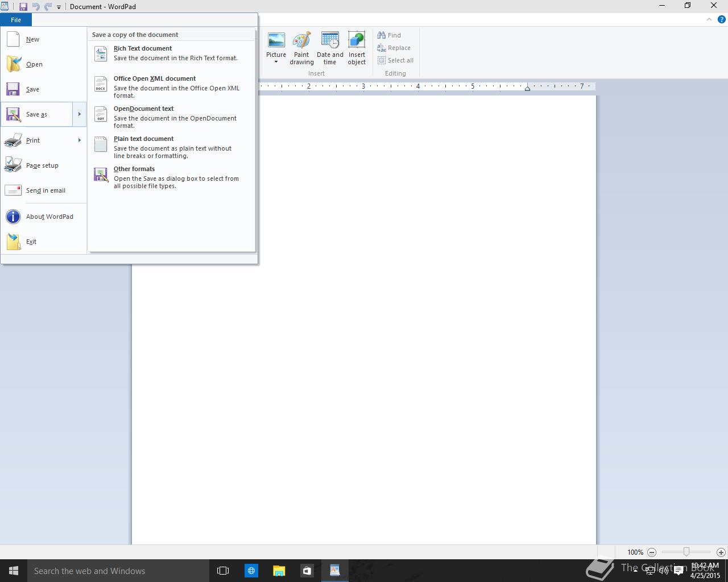Click the right indent marker on ruler
Screen dimensions: 728x582
(527, 88)
